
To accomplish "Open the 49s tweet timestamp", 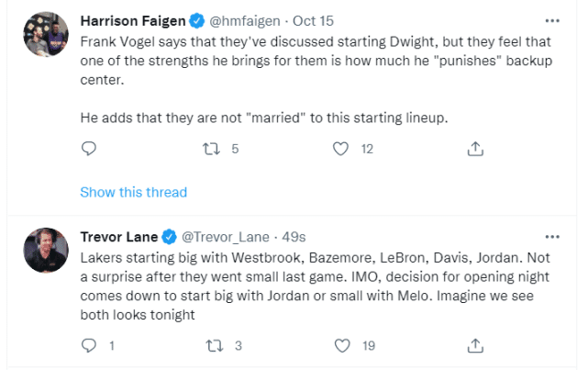I will (x=294, y=236).
